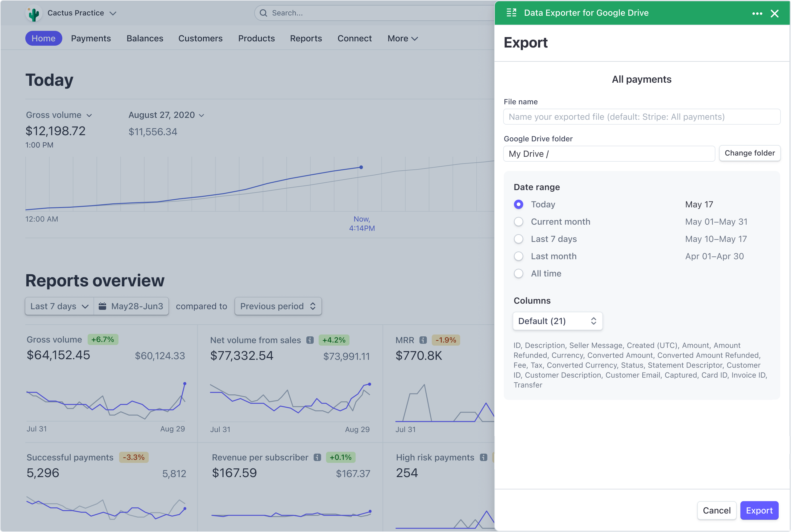Image resolution: width=791 pixels, height=532 pixels.
Task: Open the Last 7 days period dropdown
Action: point(60,306)
